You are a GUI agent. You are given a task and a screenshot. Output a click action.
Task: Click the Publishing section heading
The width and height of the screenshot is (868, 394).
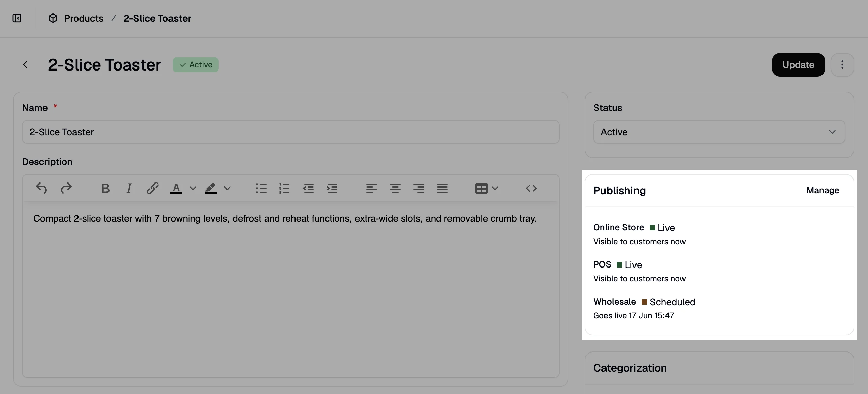(619, 191)
